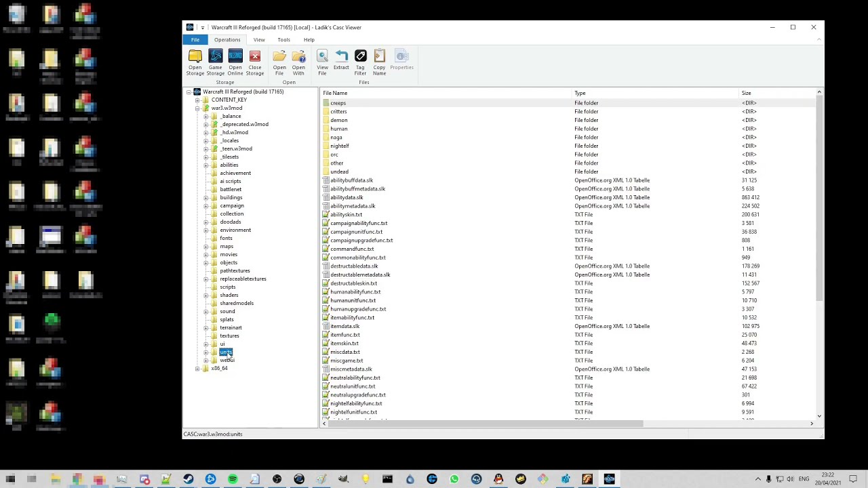The height and width of the screenshot is (488, 868).
Task: Select the sharedmodels tree folder
Action: pyautogui.click(x=237, y=303)
